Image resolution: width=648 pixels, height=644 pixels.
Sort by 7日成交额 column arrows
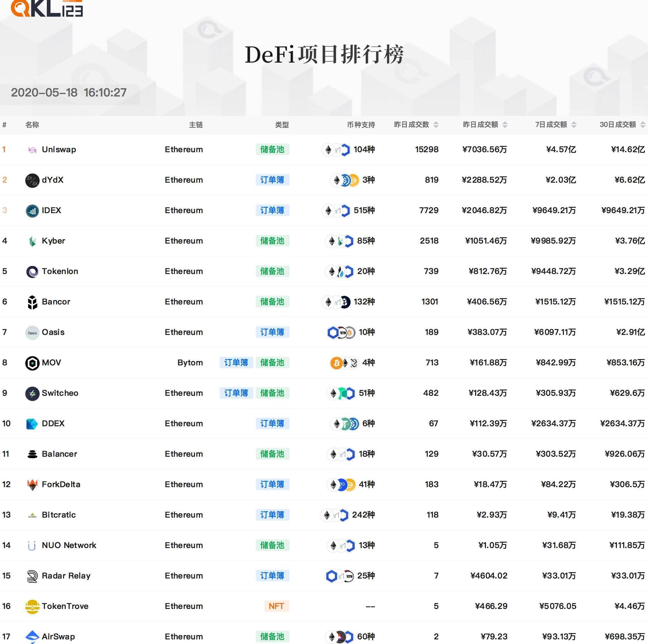(x=574, y=125)
